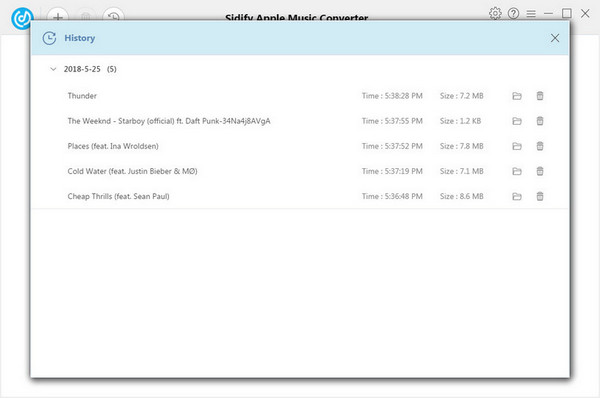Delete the Thunder history entry
This screenshot has width=600, height=398.
(540, 96)
